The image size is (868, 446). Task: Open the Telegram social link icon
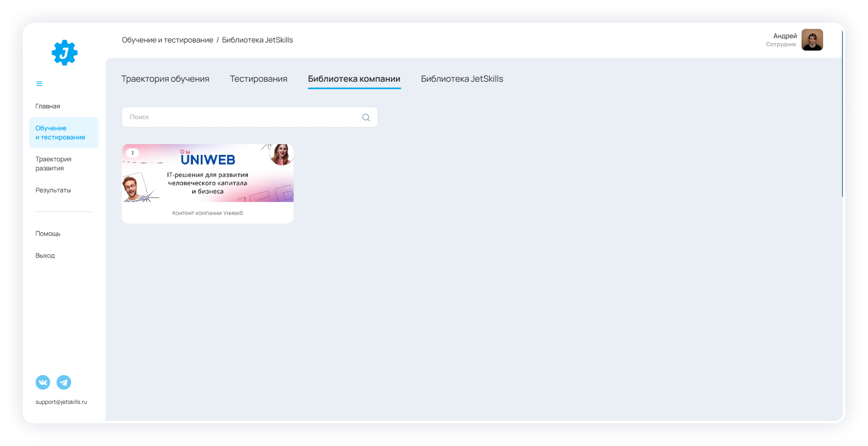point(64,382)
